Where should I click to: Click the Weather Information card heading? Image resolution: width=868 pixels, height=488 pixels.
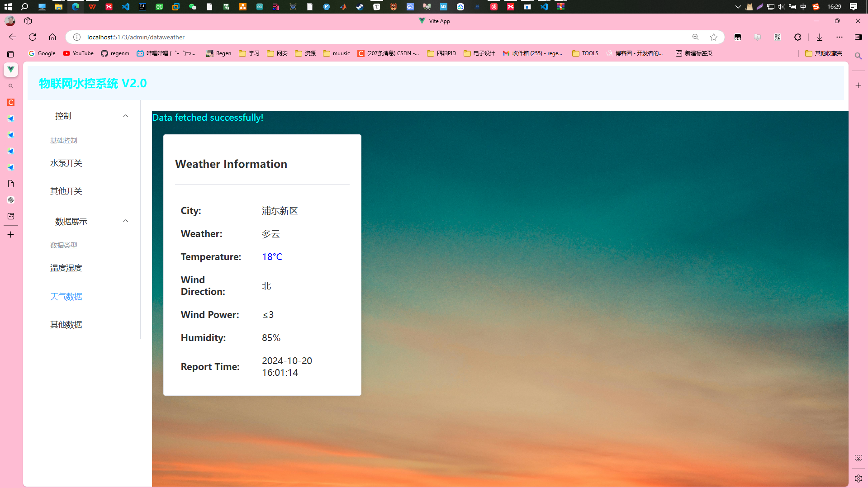(x=231, y=164)
